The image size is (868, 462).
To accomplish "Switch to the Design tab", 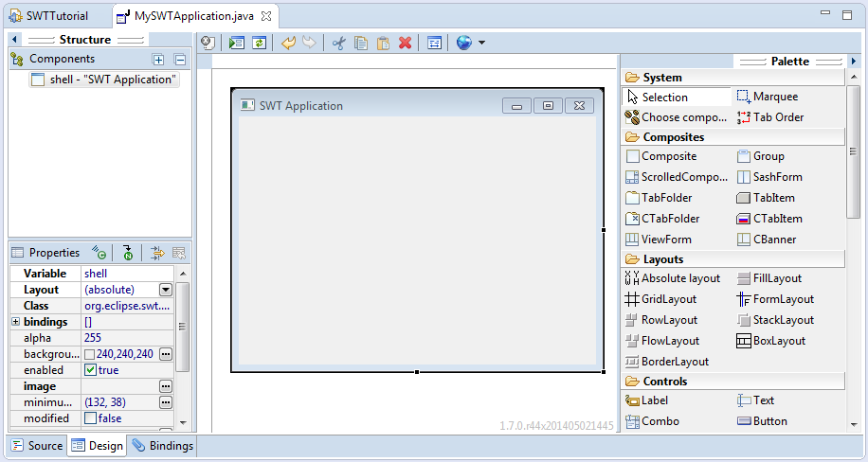I will pyautogui.click(x=97, y=445).
